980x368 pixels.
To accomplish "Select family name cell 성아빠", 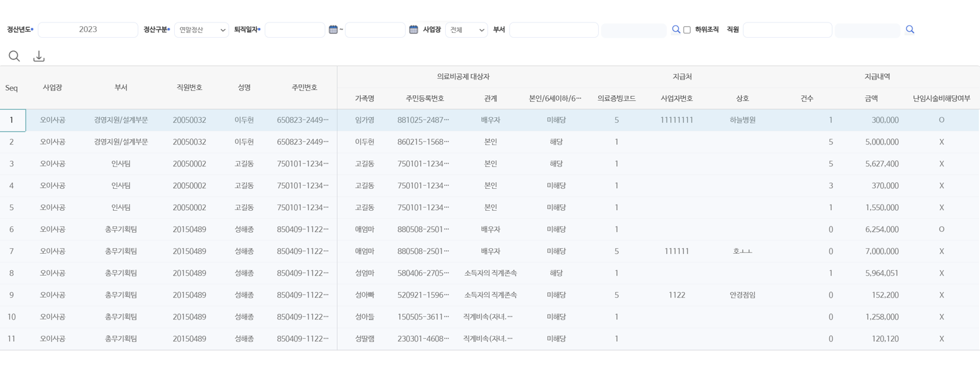I will [x=364, y=295].
